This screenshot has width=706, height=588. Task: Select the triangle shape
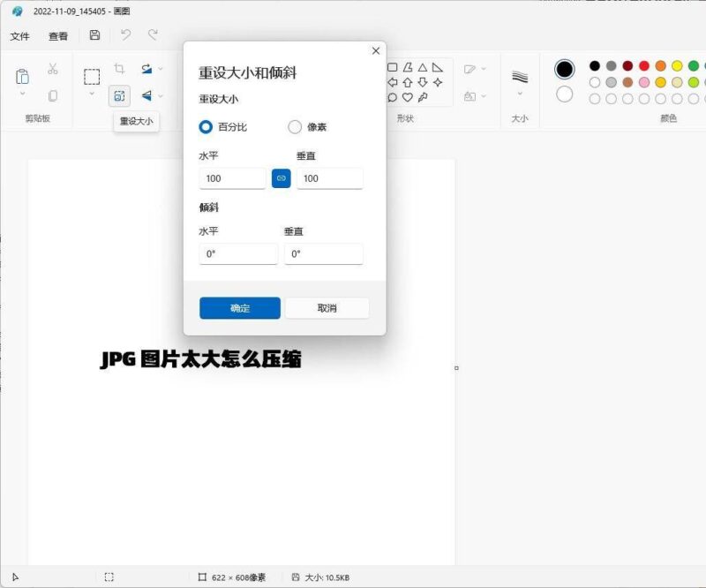click(x=423, y=68)
